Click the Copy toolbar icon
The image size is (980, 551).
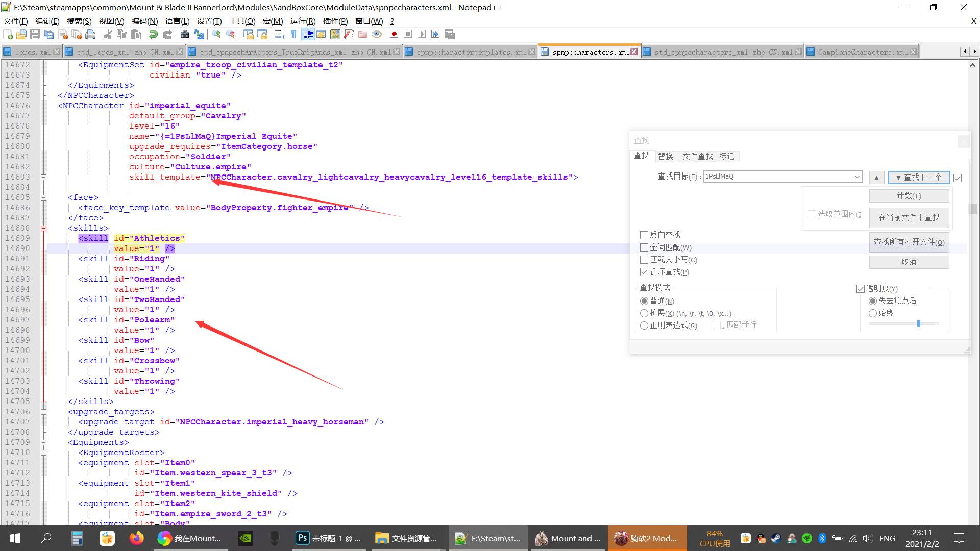pos(121,34)
